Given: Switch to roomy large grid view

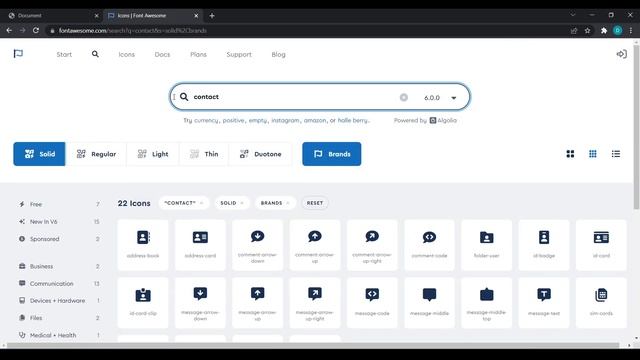Looking at the screenshot, I should (x=570, y=154).
